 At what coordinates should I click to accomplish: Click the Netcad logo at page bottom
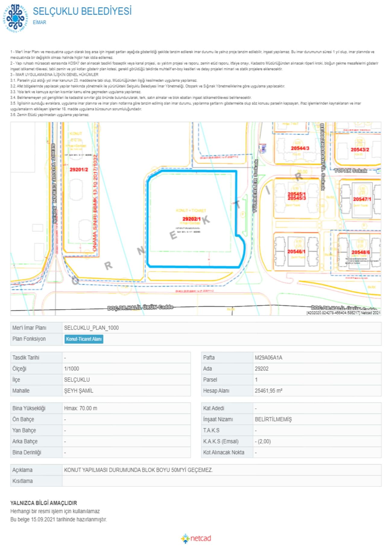196,538
